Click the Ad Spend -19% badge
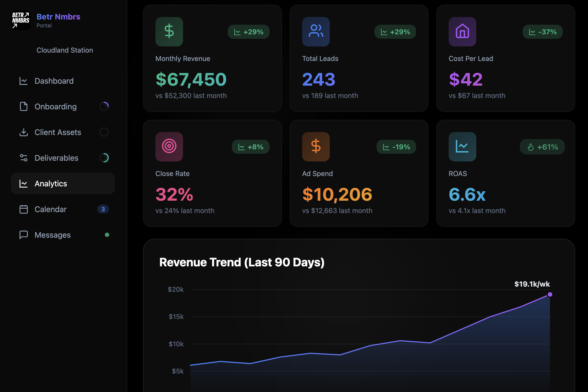This screenshot has width=588, height=392. coord(396,147)
